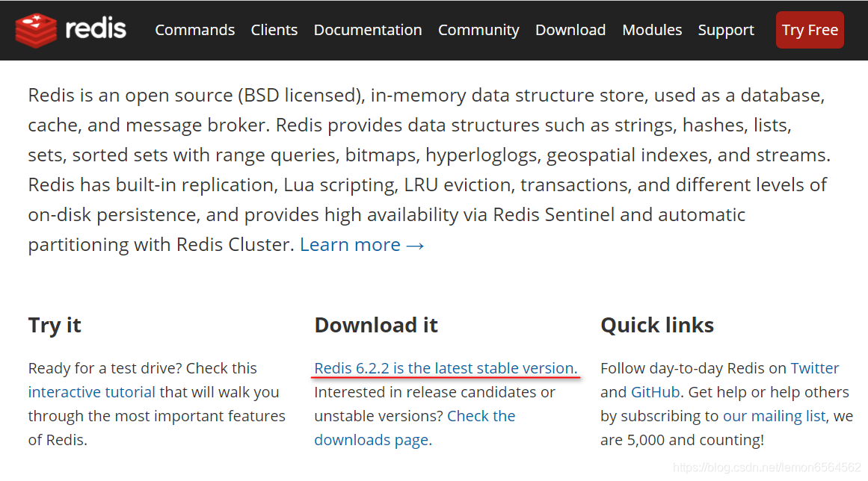868x481 pixels.
Task: Click the Quick links heading
Action: pyautogui.click(x=657, y=325)
